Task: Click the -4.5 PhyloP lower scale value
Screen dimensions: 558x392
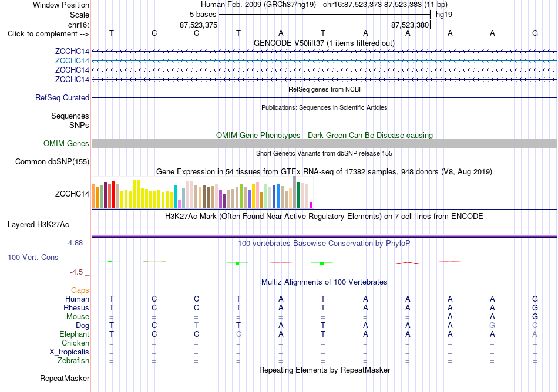Action: click(x=76, y=272)
